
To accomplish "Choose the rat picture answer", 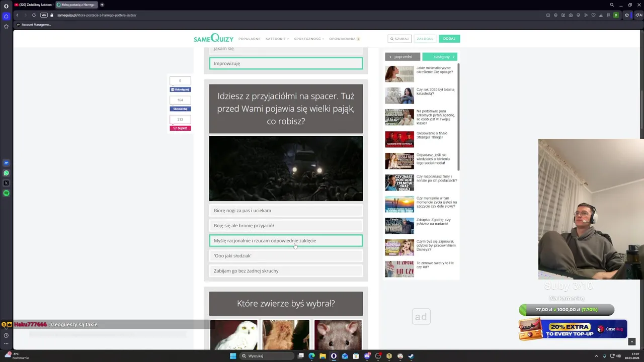I will click(338, 335).
